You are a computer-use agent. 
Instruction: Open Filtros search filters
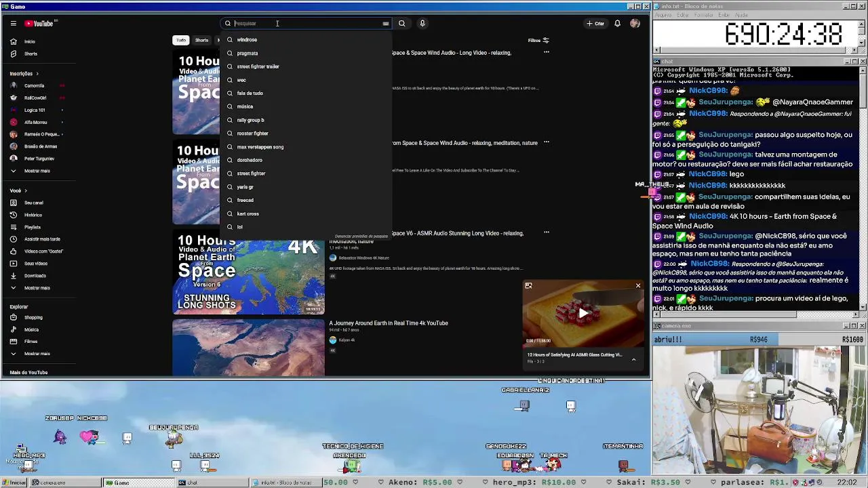[538, 41]
